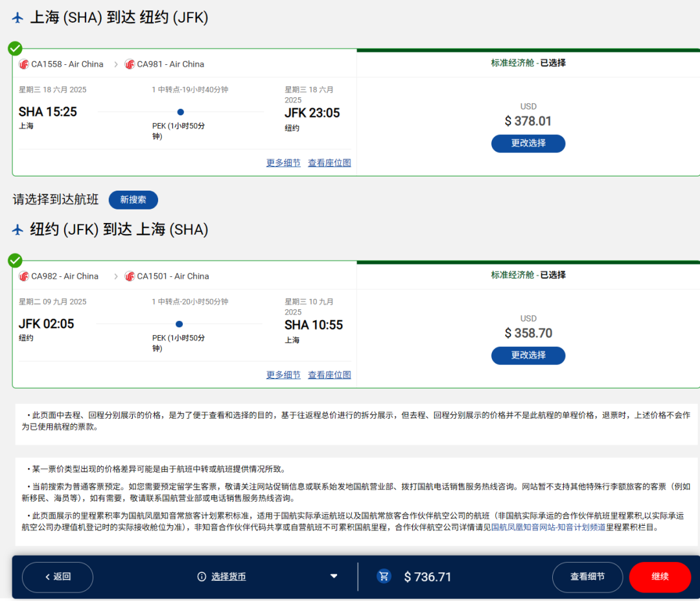Viewport: 700px width, 601px height.
Task: Expand the currency dropdown arrow in bottom bar
Action: point(334,576)
